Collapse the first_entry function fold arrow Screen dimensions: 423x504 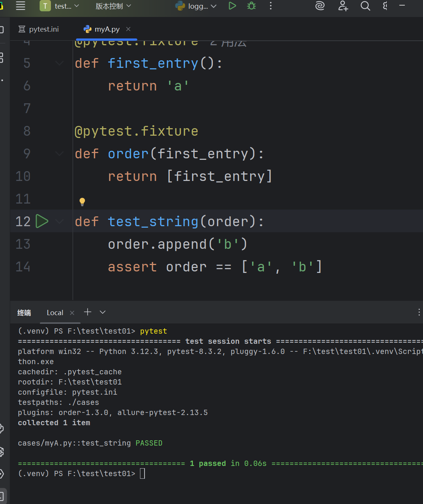(59, 63)
